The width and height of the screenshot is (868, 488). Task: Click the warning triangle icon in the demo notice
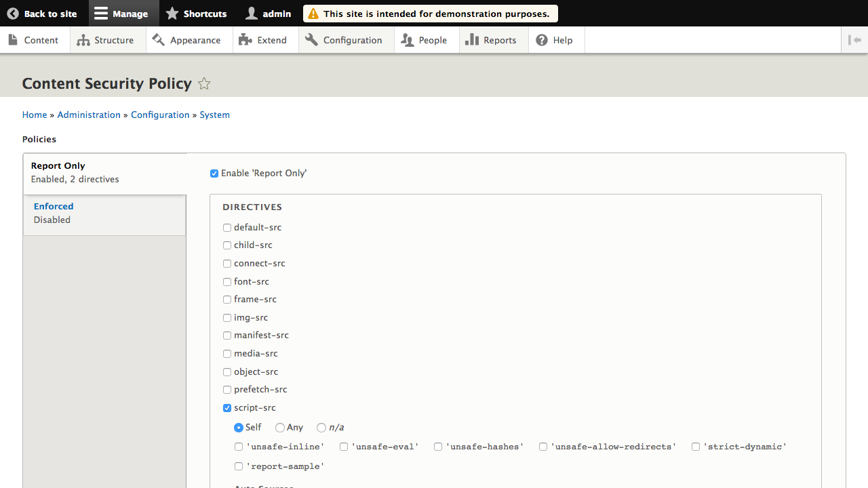[x=313, y=14]
